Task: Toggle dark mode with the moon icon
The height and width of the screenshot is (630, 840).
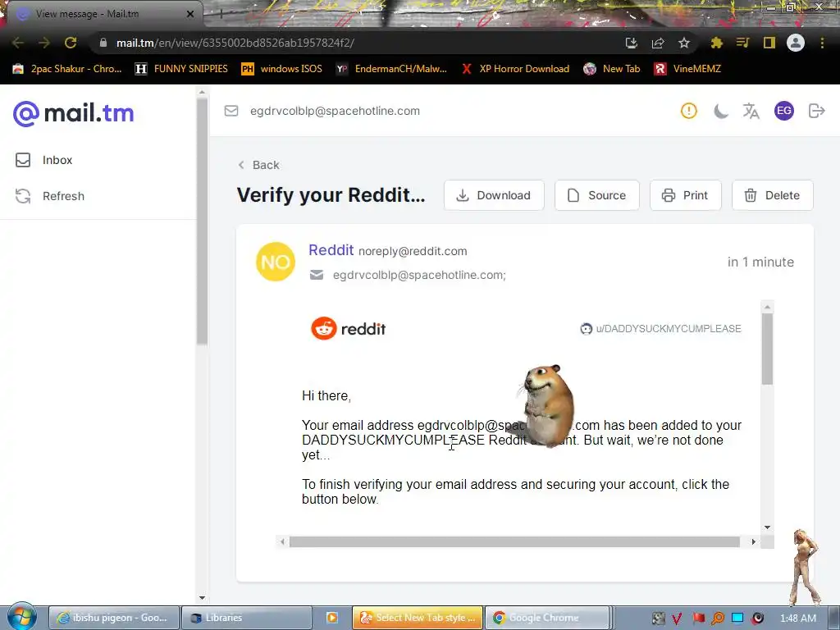Action: (x=720, y=111)
